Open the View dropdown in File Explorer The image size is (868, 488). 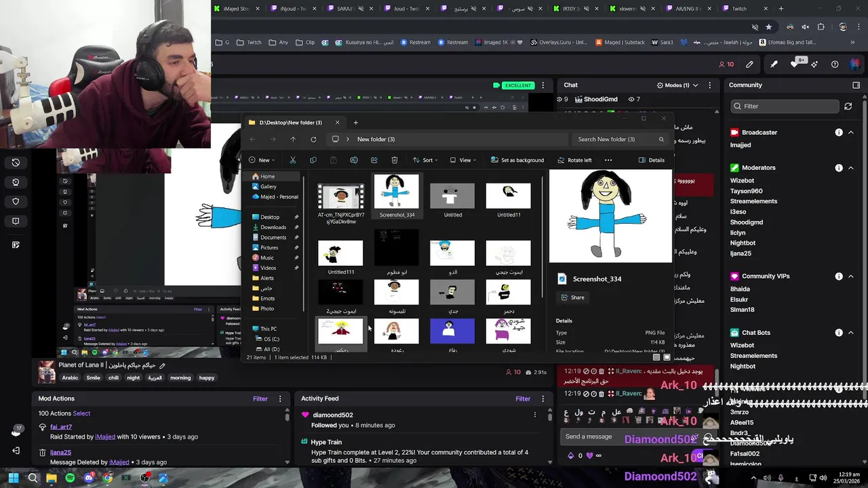[462, 160]
